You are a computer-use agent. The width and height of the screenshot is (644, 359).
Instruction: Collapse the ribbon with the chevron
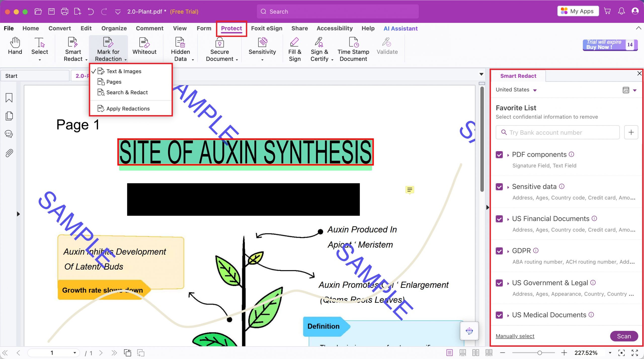tap(638, 28)
